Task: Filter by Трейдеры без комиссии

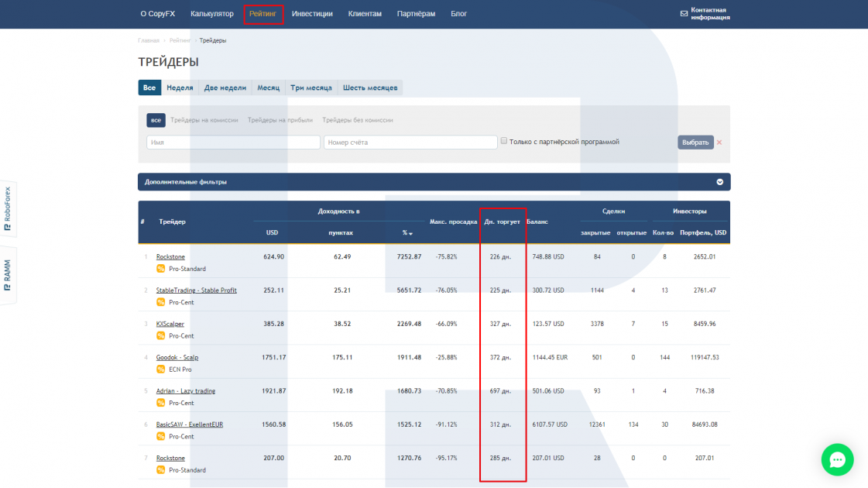Action: [x=358, y=120]
